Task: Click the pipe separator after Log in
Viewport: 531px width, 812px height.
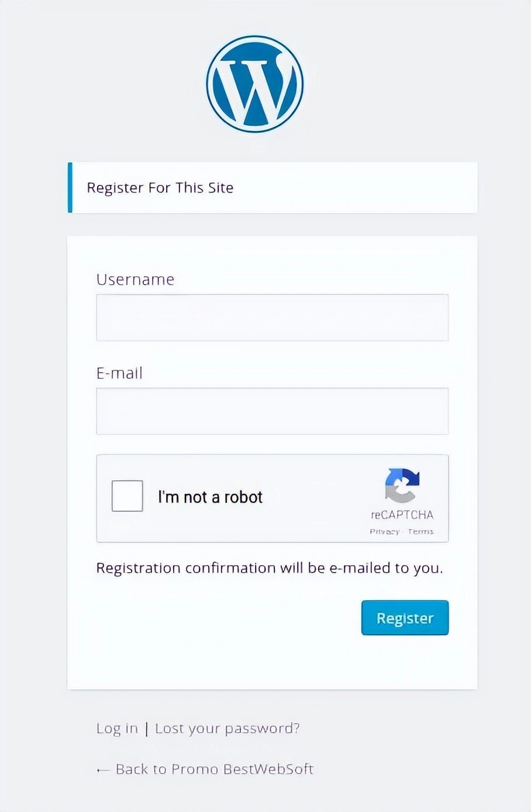Action: (x=146, y=728)
